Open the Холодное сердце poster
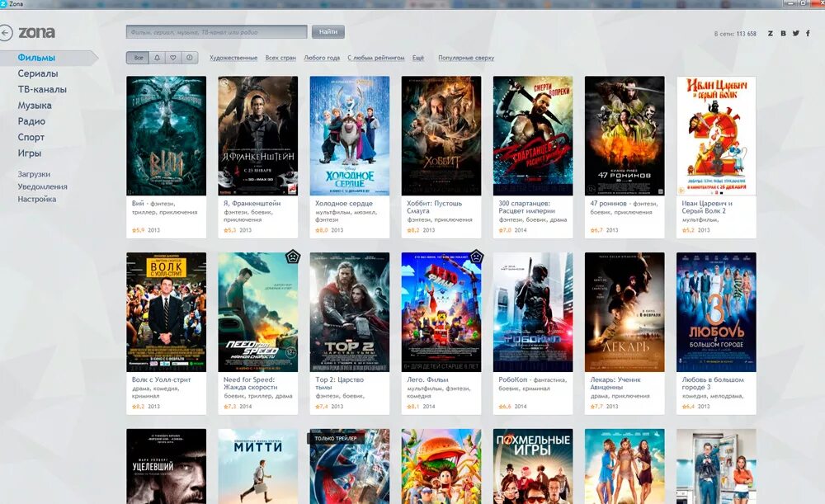Viewport: 825px width, 504px height. (x=349, y=136)
